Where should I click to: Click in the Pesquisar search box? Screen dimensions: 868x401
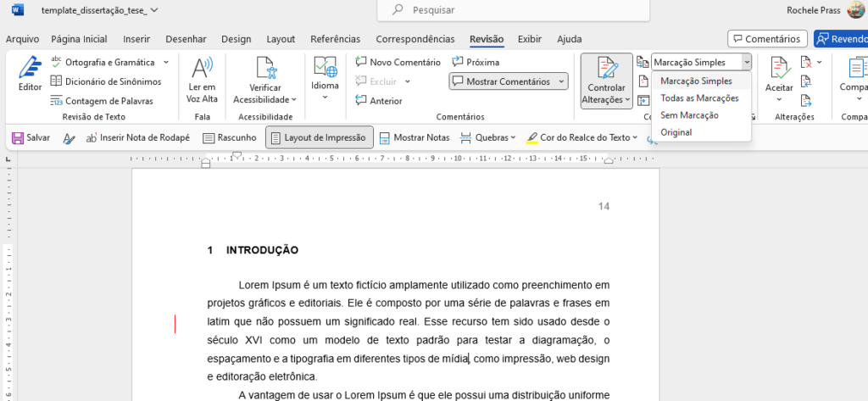[513, 10]
